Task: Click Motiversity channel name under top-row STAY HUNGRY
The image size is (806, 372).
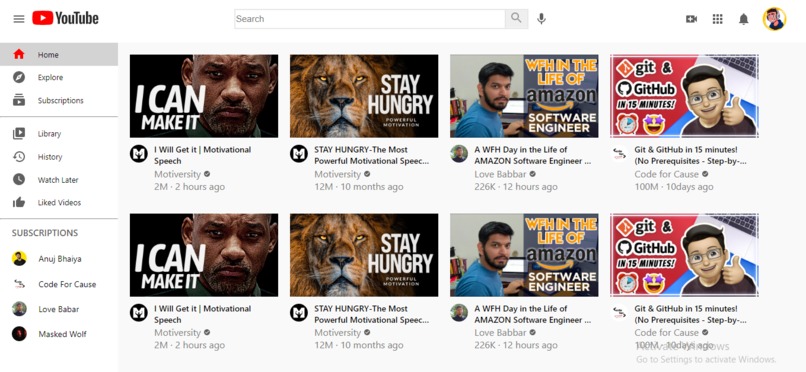Action: (338, 174)
